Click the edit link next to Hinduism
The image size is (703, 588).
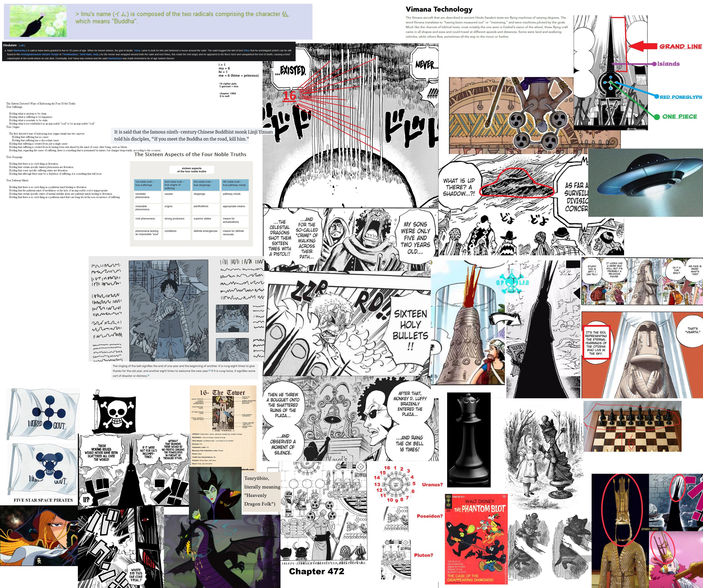22,45
